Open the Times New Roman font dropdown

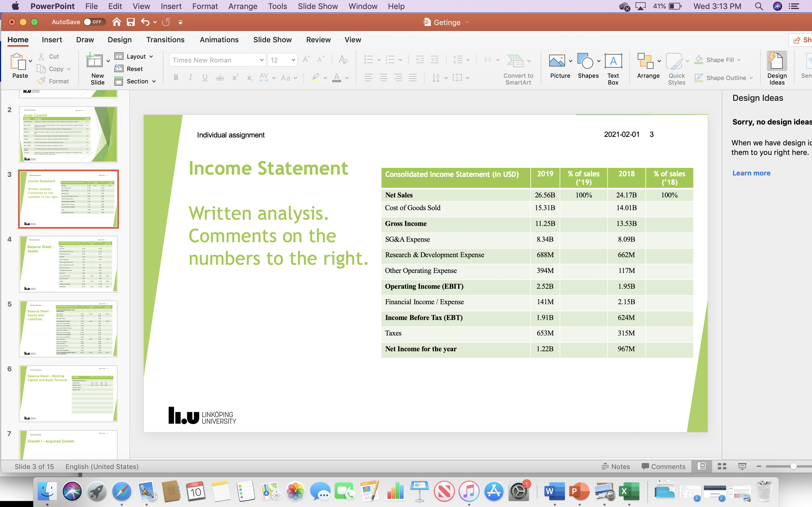(262, 60)
